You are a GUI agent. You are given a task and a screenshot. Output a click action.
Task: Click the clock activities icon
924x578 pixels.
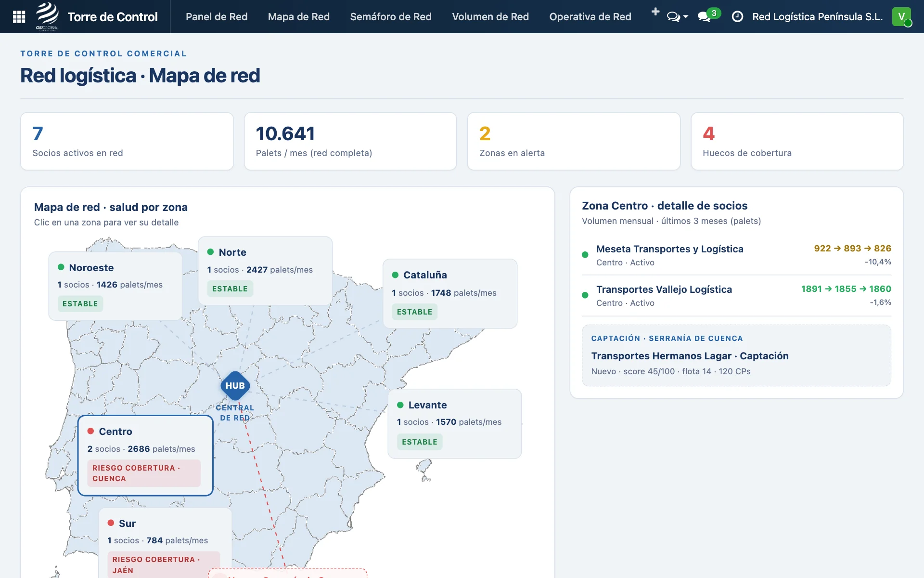(x=737, y=17)
